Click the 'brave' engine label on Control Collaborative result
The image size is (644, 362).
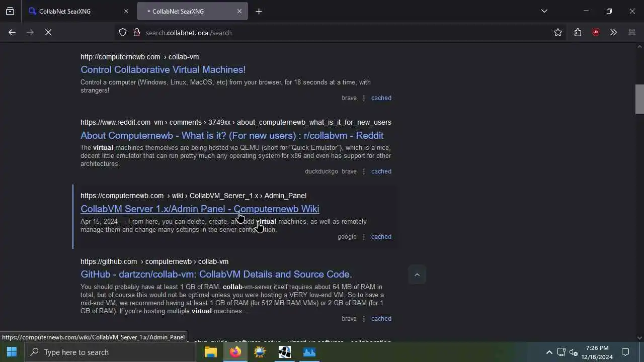click(x=349, y=98)
